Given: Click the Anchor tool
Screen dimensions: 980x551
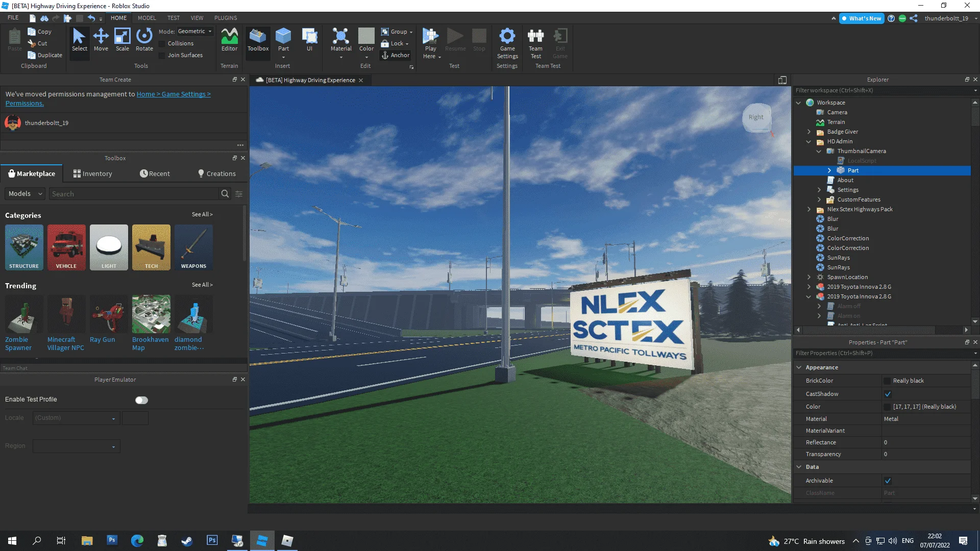Looking at the screenshot, I should pyautogui.click(x=396, y=55).
